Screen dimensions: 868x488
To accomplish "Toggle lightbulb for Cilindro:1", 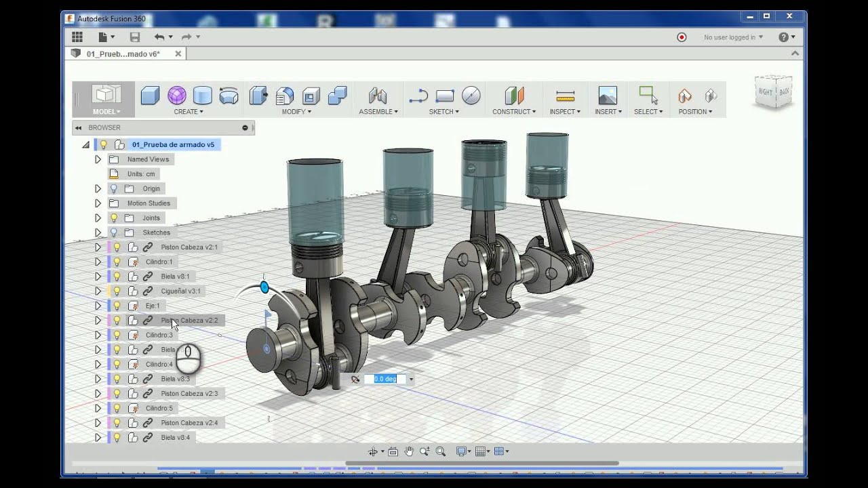I will point(117,262).
